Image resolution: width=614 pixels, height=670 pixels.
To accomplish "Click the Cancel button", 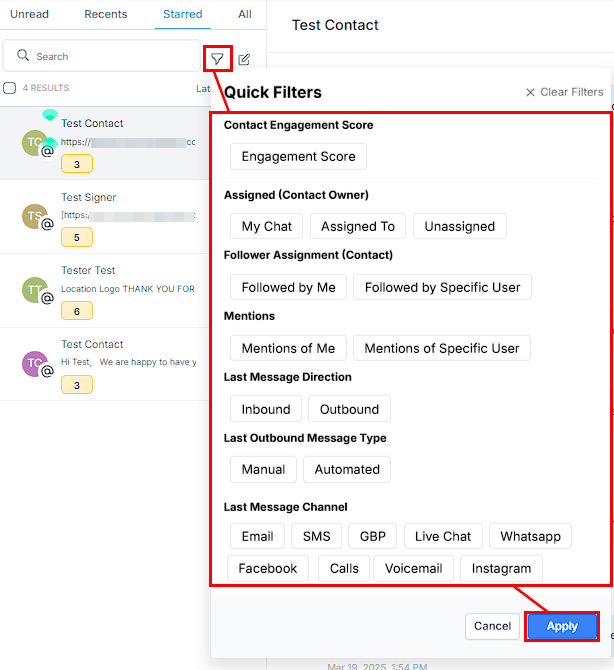I will [492, 626].
